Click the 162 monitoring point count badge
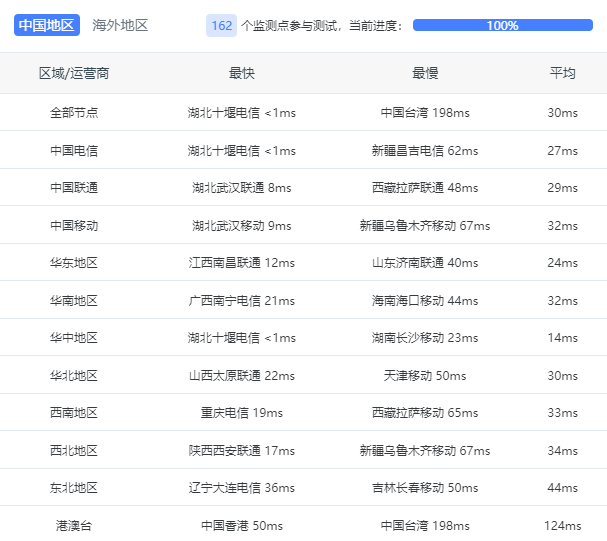Viewport: 607px width, 541px height. click(x=221, y=26)
